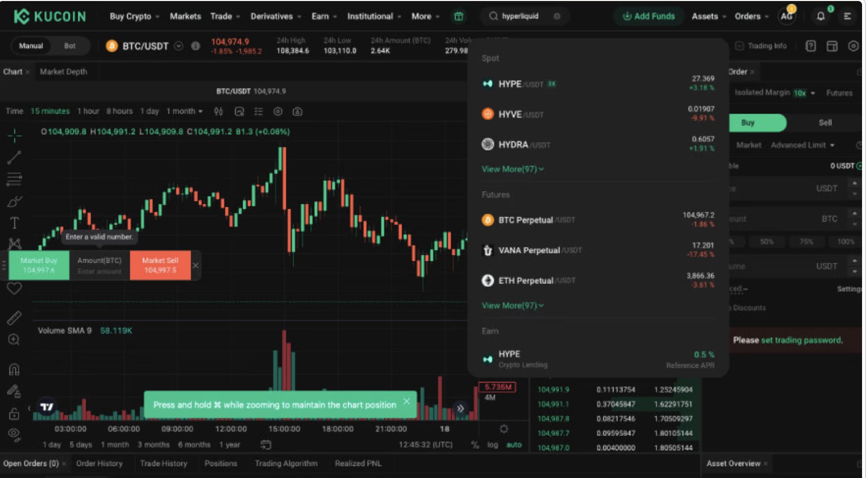Screen dimensions: 868x478
Task: Toggle auto scale on chart
Action: click(513, 444)
